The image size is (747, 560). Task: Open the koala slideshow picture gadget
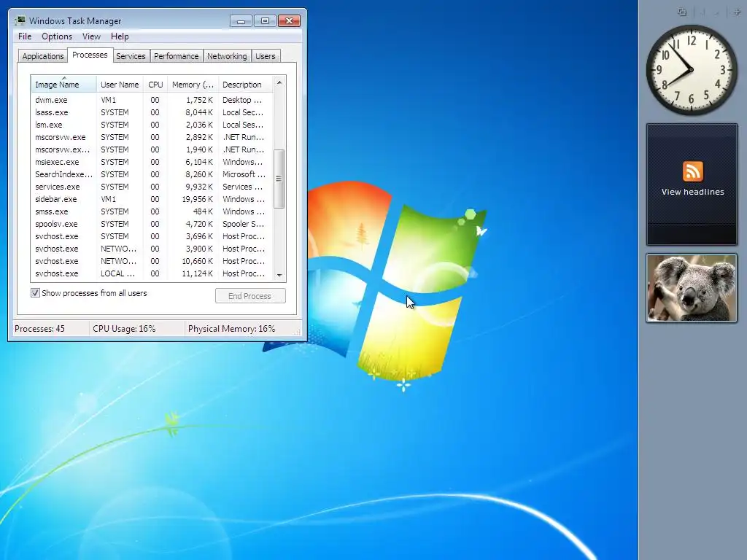click(692, 288)
